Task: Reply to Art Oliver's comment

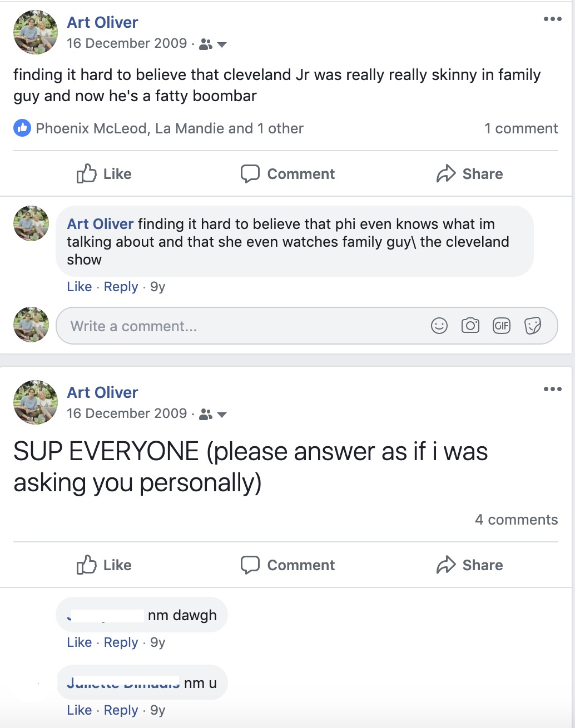Action: (121, 287)
